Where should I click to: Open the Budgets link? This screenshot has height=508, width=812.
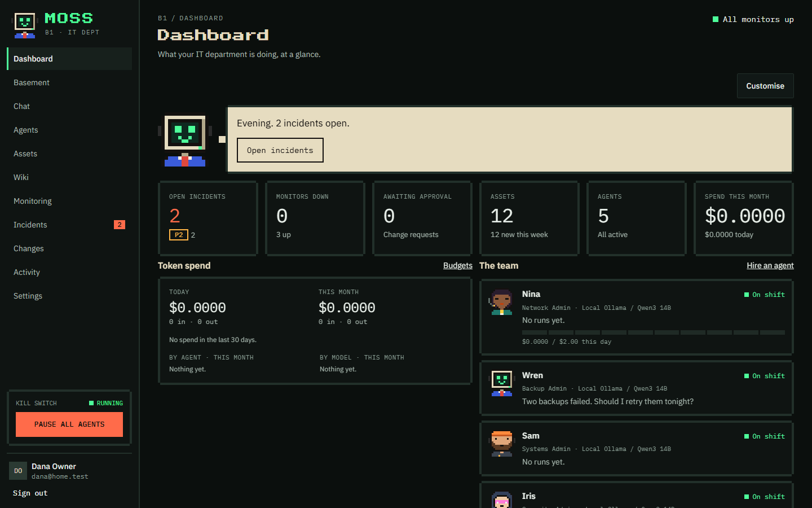tap(458, 265)
